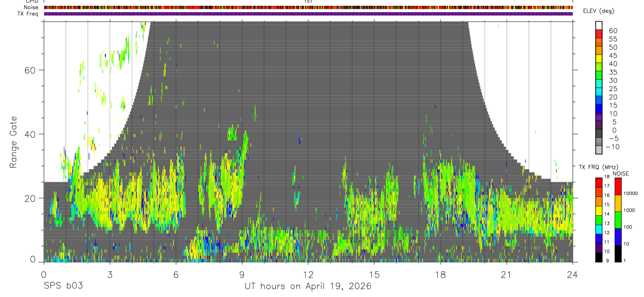Click the '18' tick on UT hours axis
This screenshot has height=297, width=644.
[x=441, y=274]
